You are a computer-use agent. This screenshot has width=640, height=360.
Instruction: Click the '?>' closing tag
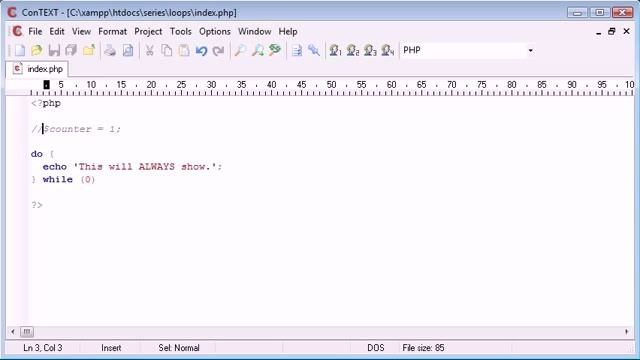coord(37,205)
